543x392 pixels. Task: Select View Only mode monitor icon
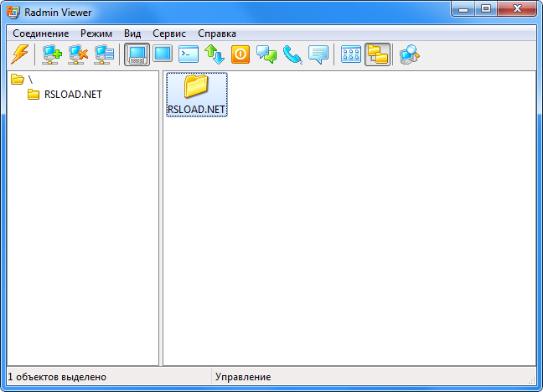163,54
